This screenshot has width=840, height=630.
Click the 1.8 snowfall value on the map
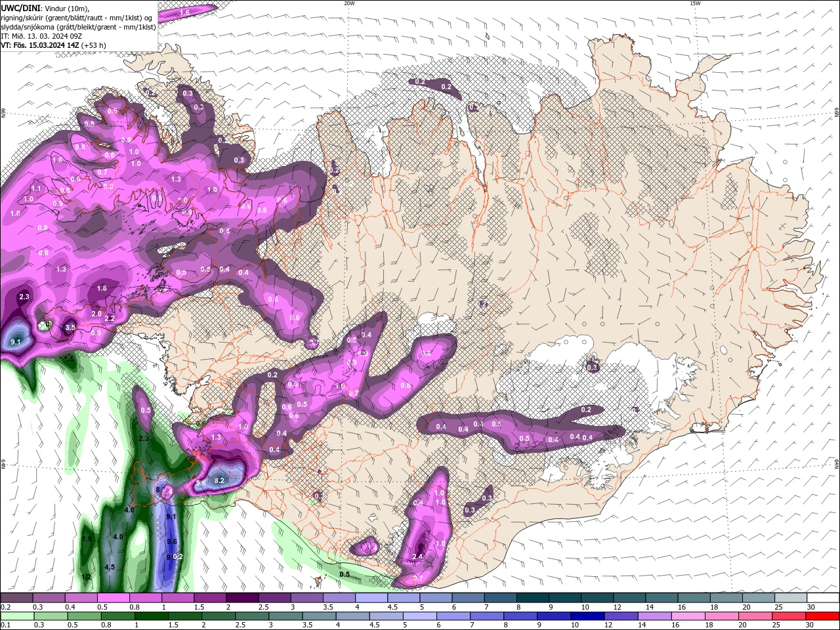click(x=102, y=288)
